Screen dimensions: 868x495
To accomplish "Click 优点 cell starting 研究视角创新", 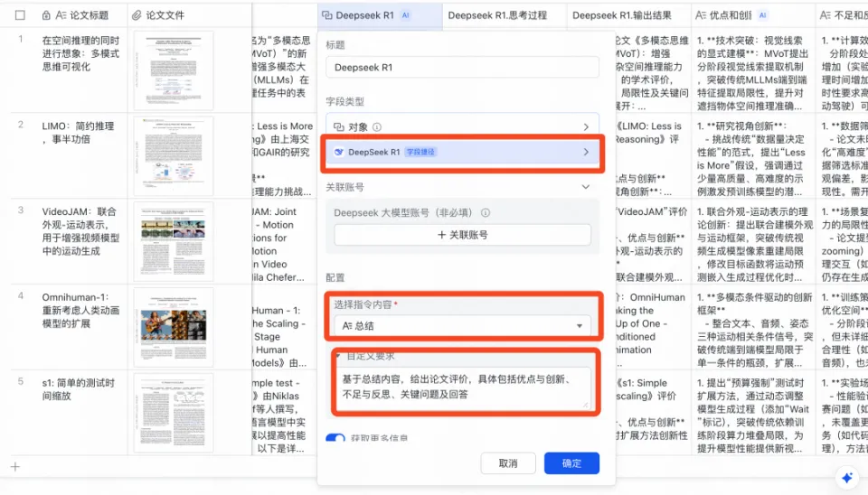I will [x=753, y=156].
